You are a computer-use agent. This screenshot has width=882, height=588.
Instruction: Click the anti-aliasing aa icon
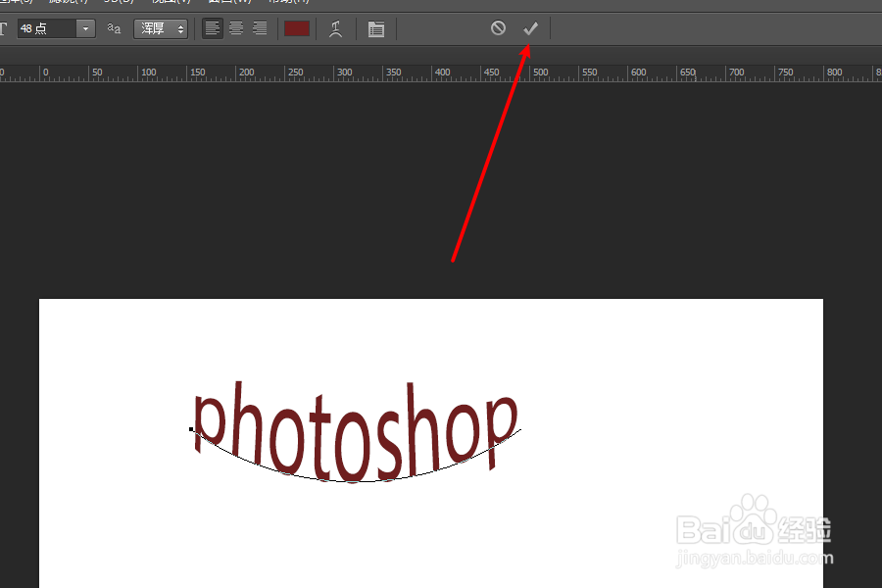pos(115,28)
